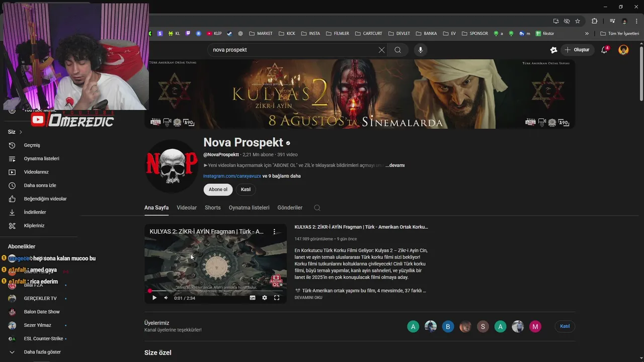The image size is (644, 362).
Task: Open featured video settings gear
Action: click(x=265, y=298)
